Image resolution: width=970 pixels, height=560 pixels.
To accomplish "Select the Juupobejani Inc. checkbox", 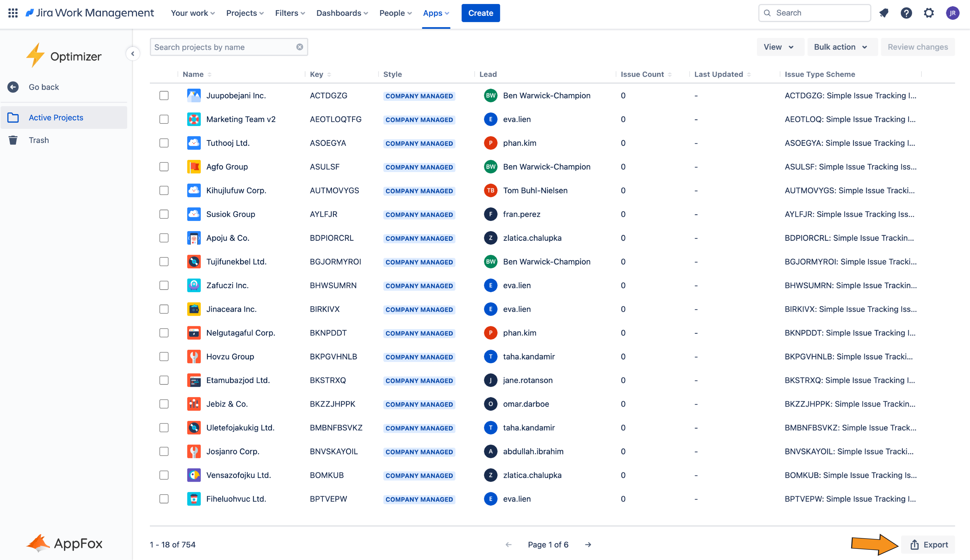I will click(164, 95).
